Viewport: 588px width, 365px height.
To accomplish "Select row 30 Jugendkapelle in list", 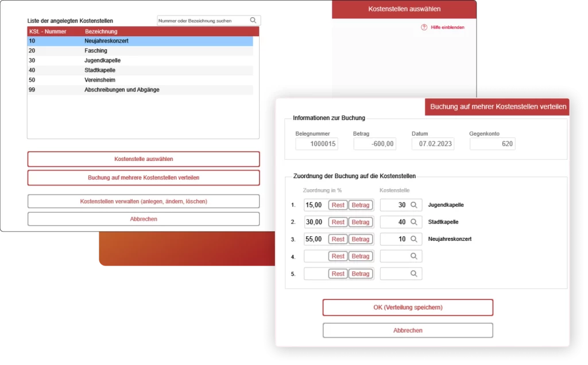I will point(140,60).
